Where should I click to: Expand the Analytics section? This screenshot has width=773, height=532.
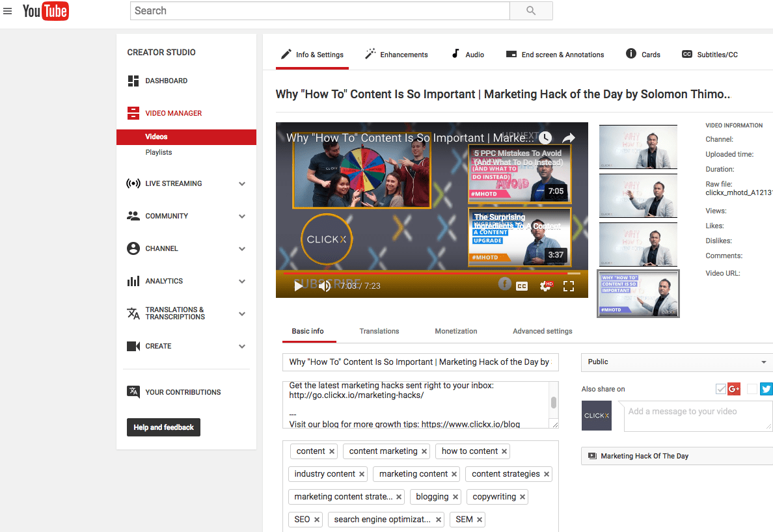pyautogui.click(x=242, y=281)
